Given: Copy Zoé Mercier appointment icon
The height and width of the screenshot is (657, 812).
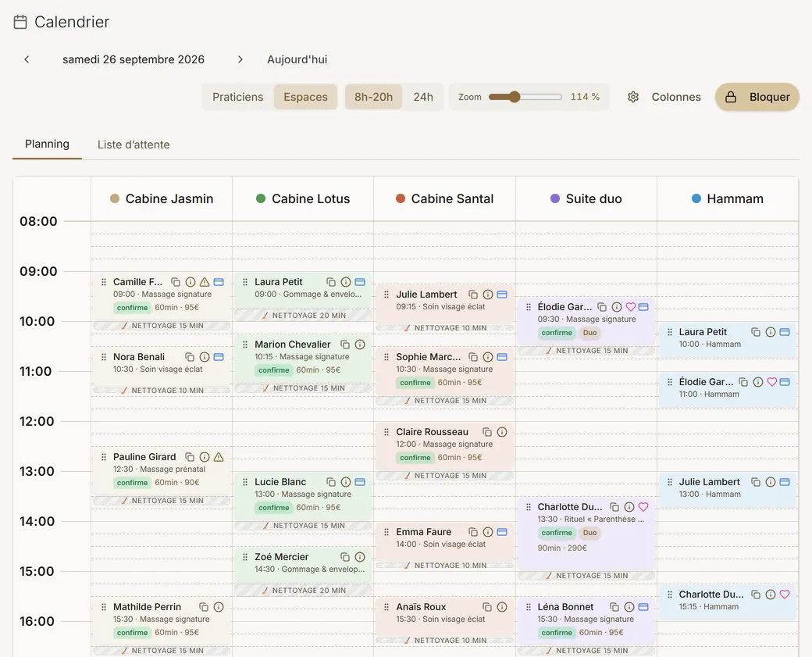Looking at the screenshot, I should [x=345, y=557].
